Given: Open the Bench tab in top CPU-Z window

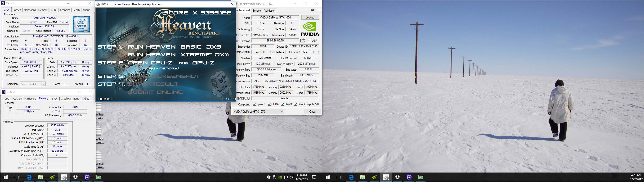Looking at the screenshot, I should [x=76, y=10].
